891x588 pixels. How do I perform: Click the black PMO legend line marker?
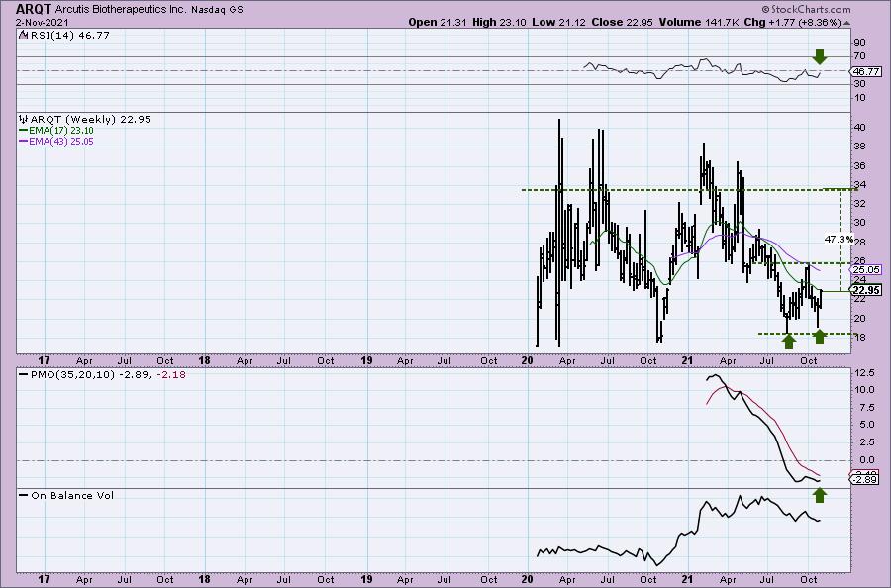coord(24,375)
